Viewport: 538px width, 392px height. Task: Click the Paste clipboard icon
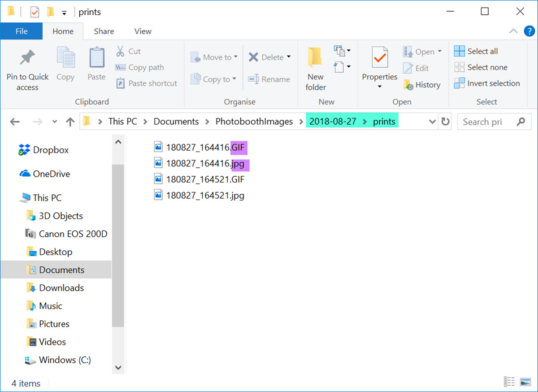tap(96, 58)
